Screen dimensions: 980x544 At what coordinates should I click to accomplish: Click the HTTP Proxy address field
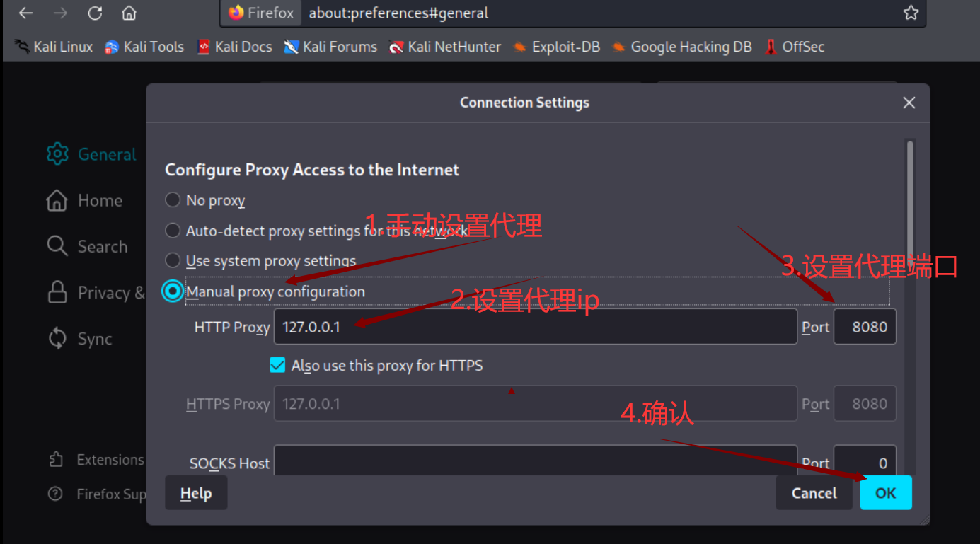pyautogui.click(x=535, y=327)
